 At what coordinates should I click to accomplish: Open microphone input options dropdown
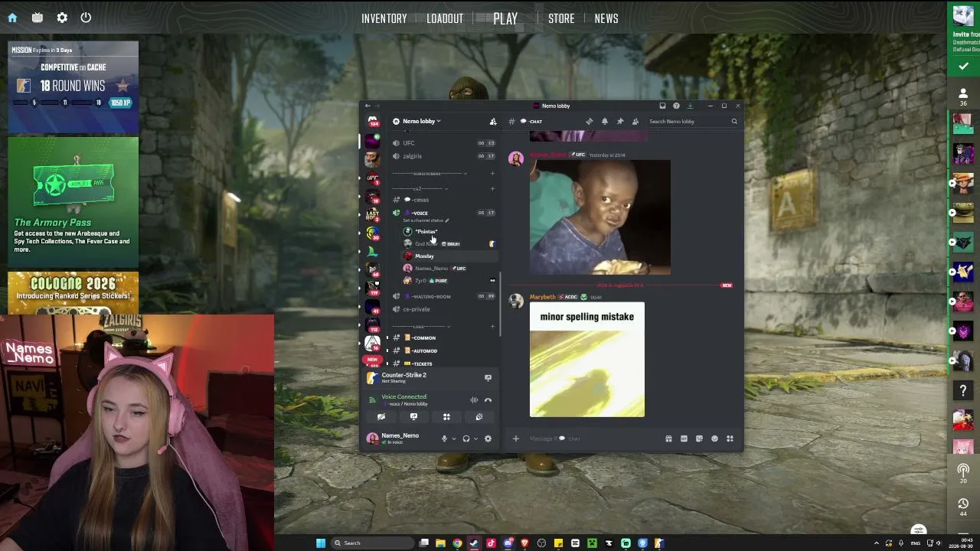click(453, 439)
